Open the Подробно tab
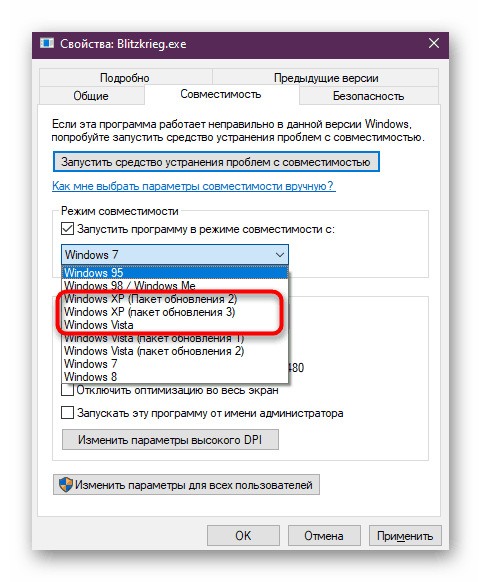Viewport: 481px width, 582px height. click(125, 78)
